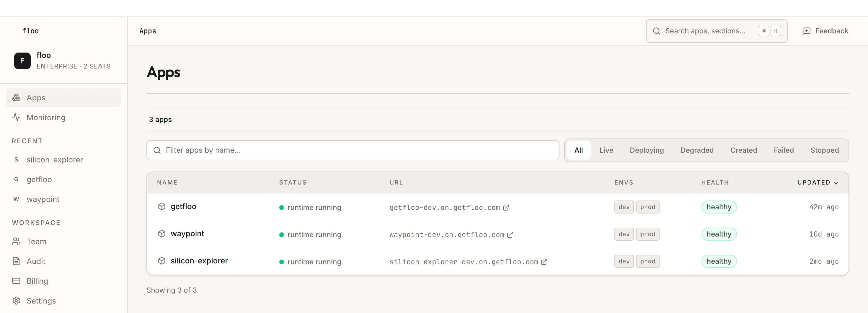This screenshot has width=868, height=313.
Task: Click the Settings gear icon
Action: [x=16, y=301]
